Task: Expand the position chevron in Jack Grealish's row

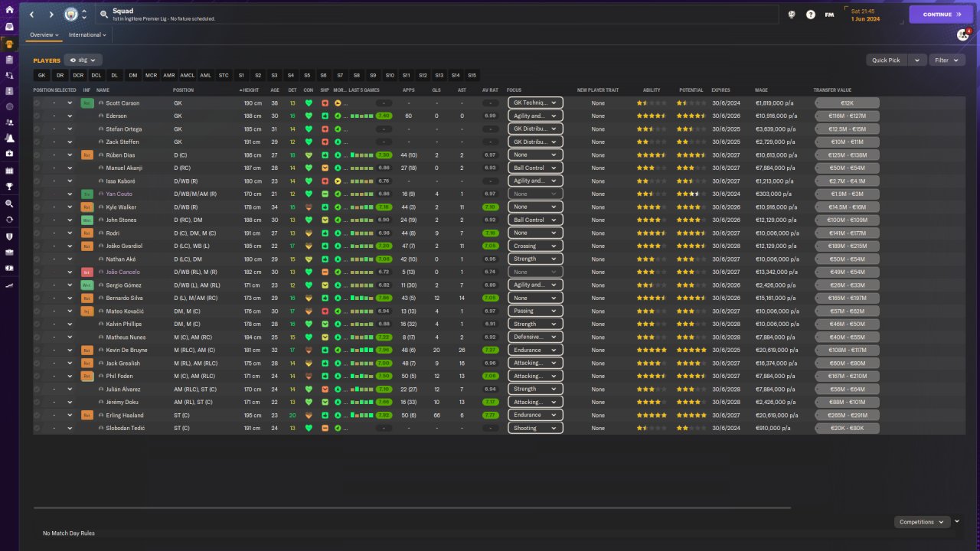Action: point(70,363)
